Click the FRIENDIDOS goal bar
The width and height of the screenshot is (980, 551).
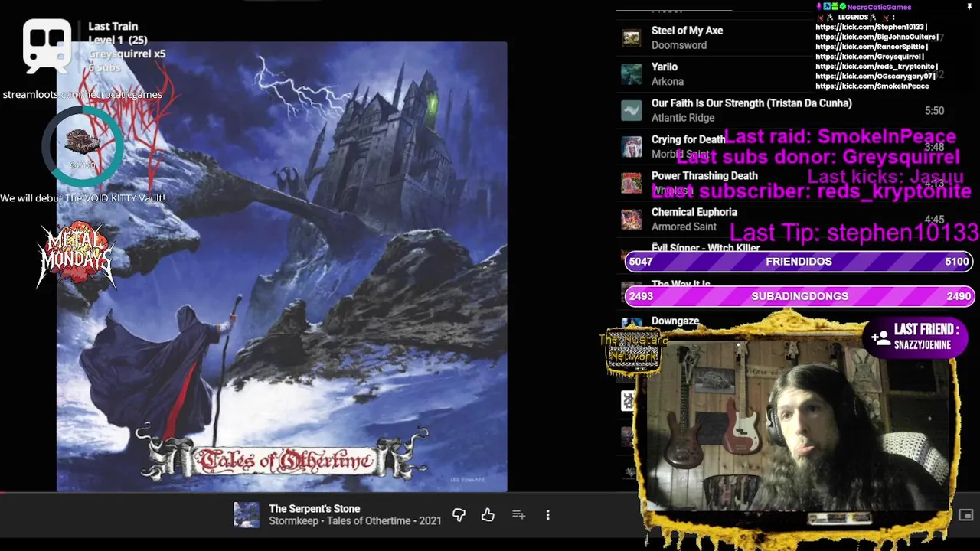click(799, 262)
